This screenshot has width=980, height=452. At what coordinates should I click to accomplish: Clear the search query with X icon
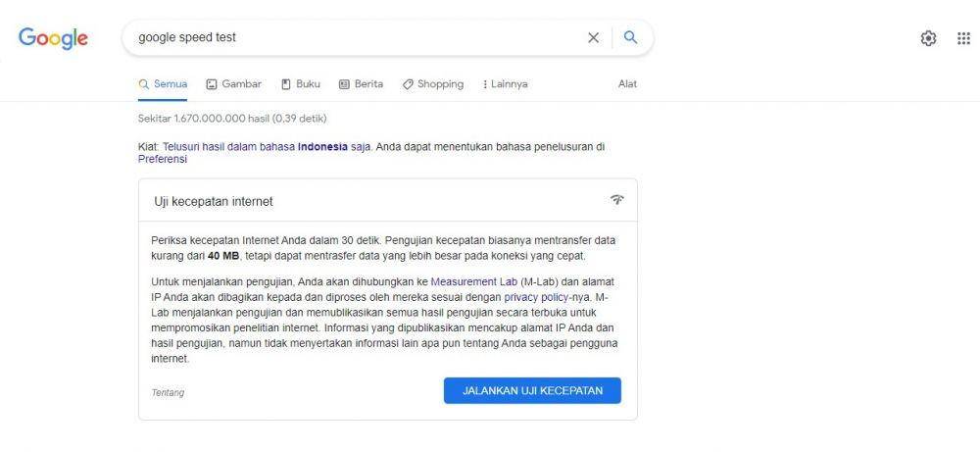[x=593, y=37]
